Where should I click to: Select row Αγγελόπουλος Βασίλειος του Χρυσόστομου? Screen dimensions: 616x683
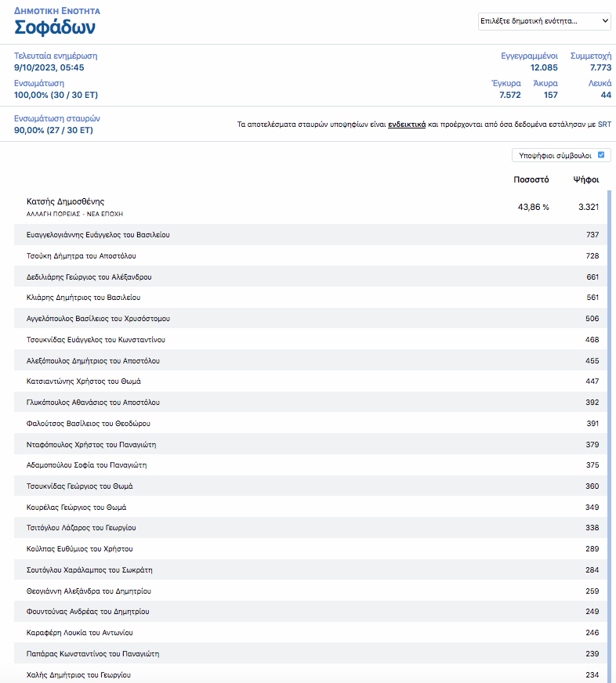point(98,319)
